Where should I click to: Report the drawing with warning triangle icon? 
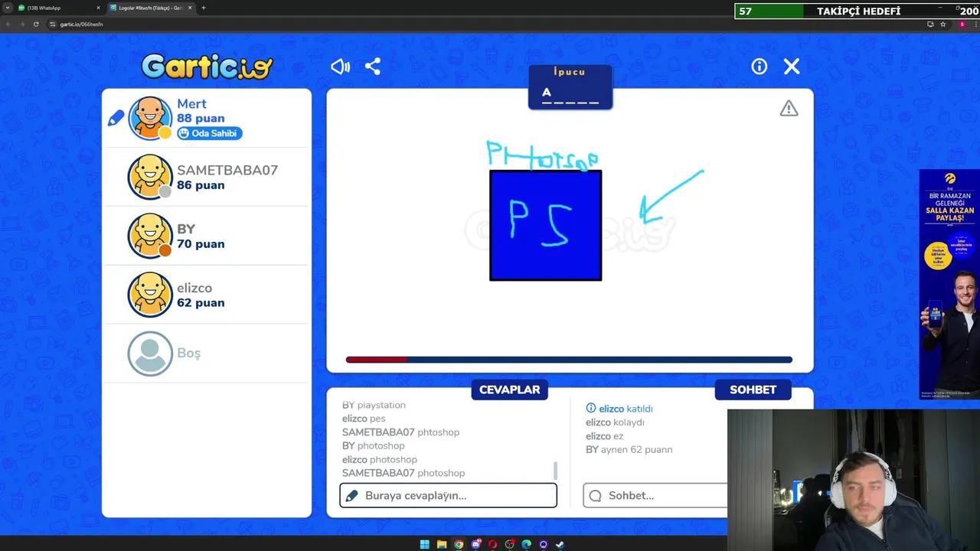tap(789, 109)
